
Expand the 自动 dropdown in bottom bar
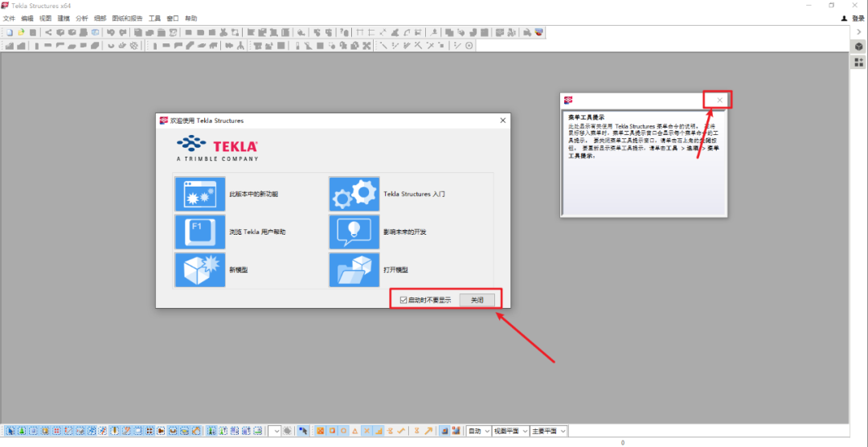point(477,431)
